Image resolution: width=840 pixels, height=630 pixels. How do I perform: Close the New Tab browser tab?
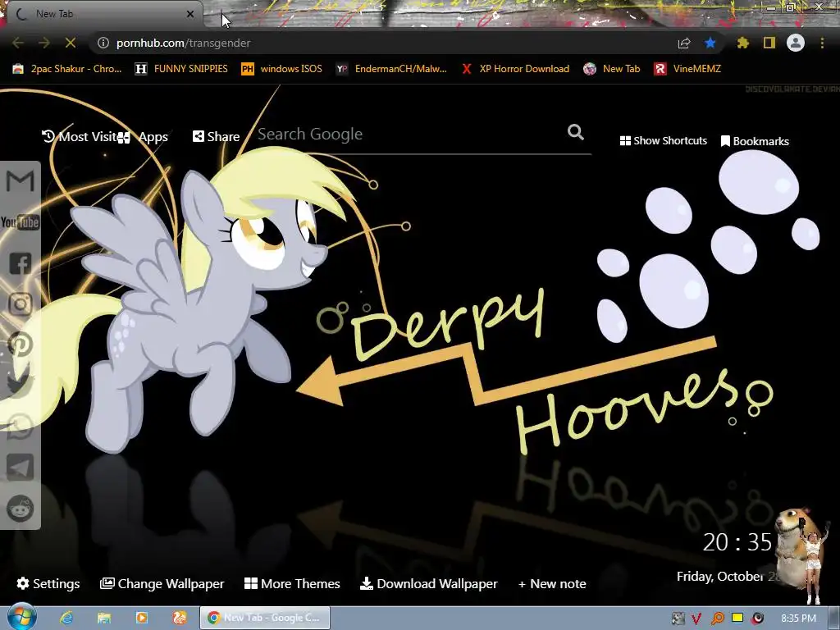(x=190, y=14)
